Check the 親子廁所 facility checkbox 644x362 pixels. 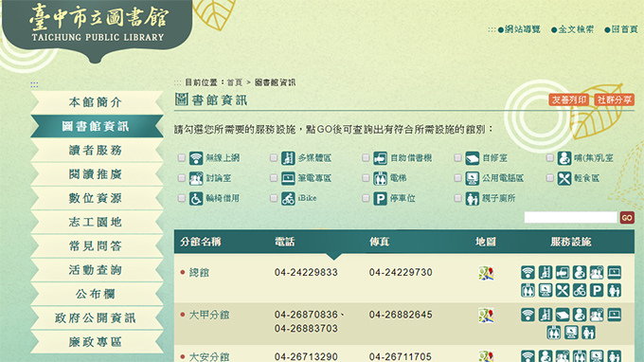pyautogui.click(x=457, y=198)
